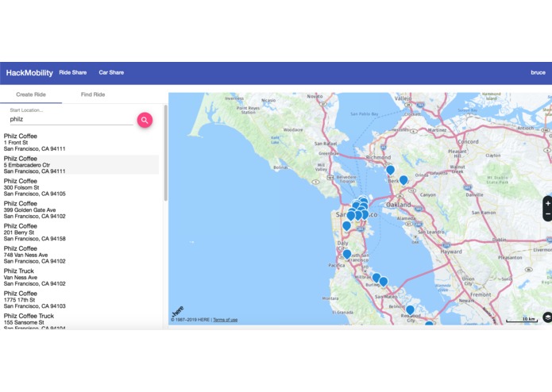Switch to the Create Ride tab
The height and width of the screenshot is (392, 552).
(31, 94)
